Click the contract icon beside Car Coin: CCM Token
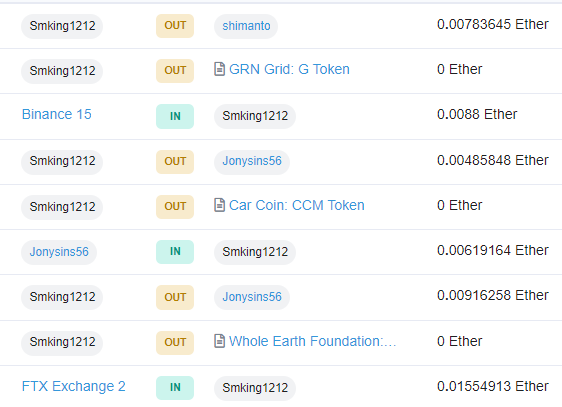The height and width of the screenshot is (407, 562). coord(219,205)
